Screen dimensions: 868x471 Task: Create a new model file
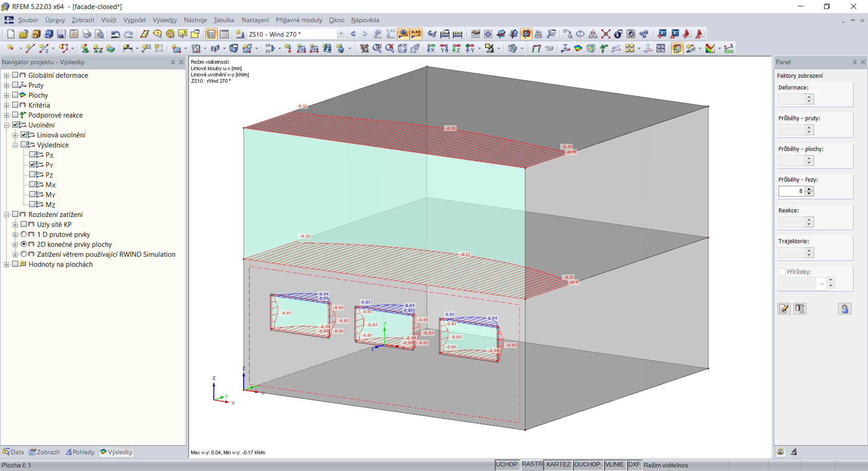(x=11, y=34)
